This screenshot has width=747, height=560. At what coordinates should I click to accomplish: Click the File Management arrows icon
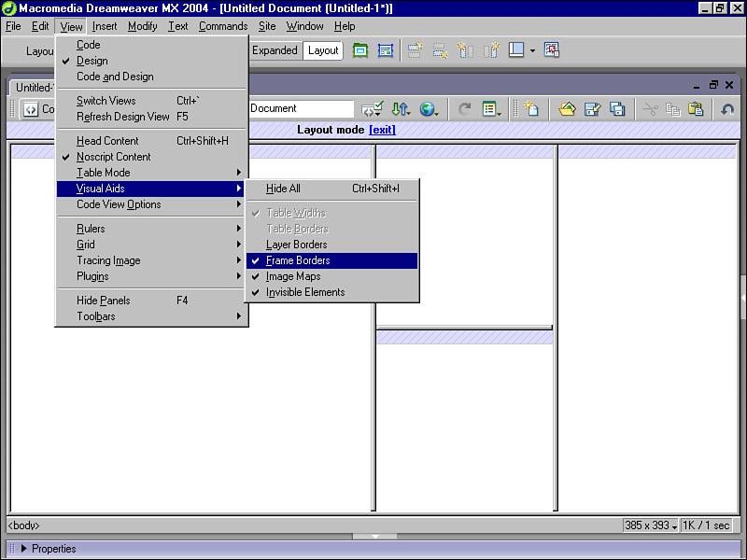pos(401,109)
